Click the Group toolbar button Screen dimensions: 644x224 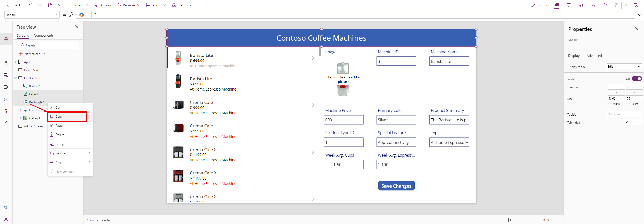pyautogui.click(x=103, y=5)
